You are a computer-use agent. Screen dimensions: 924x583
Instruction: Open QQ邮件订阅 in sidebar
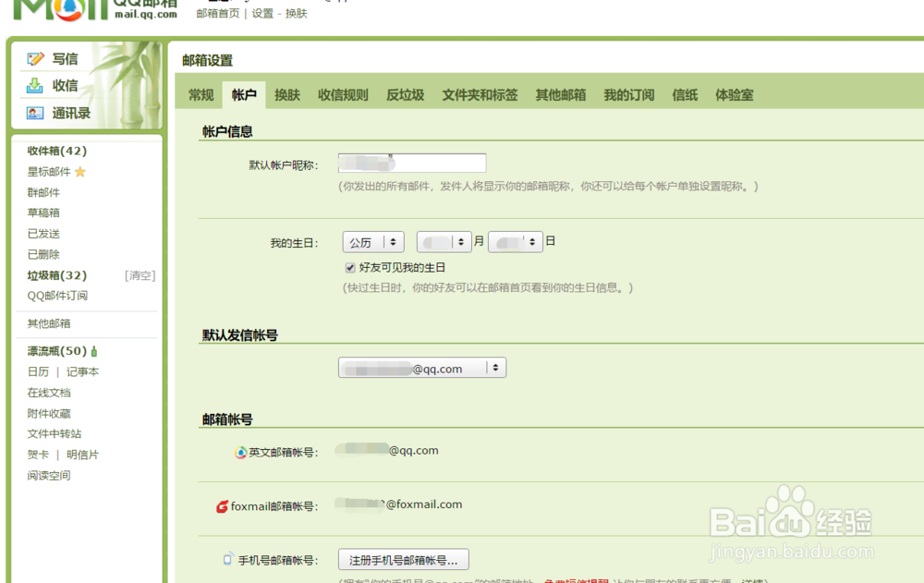(x=57, y=296)
